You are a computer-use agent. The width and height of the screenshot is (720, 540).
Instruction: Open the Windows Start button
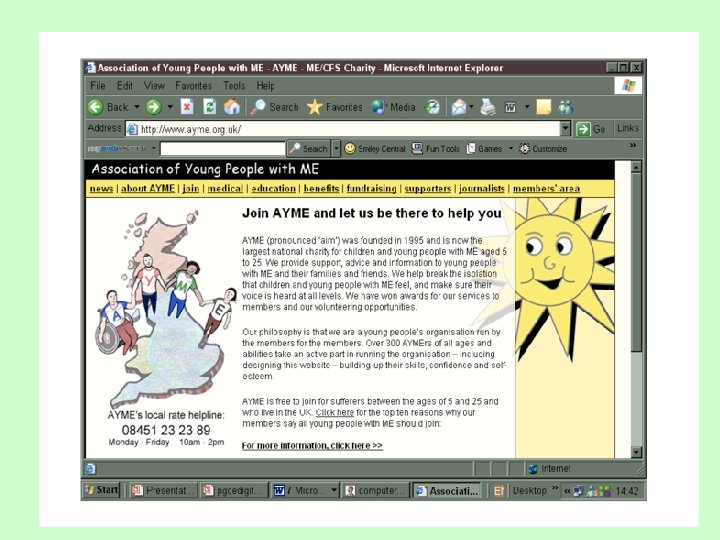coord(101,490)
